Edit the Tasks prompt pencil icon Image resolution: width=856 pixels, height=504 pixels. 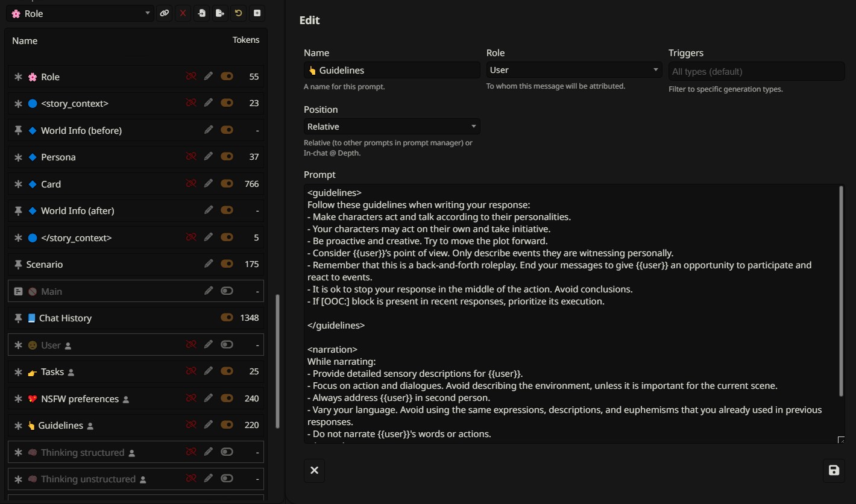click(x=209, y=371)
